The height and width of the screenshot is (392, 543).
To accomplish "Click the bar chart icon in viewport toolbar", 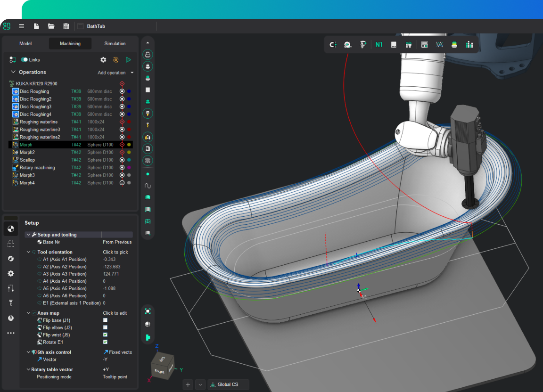I will pos(469,45).
